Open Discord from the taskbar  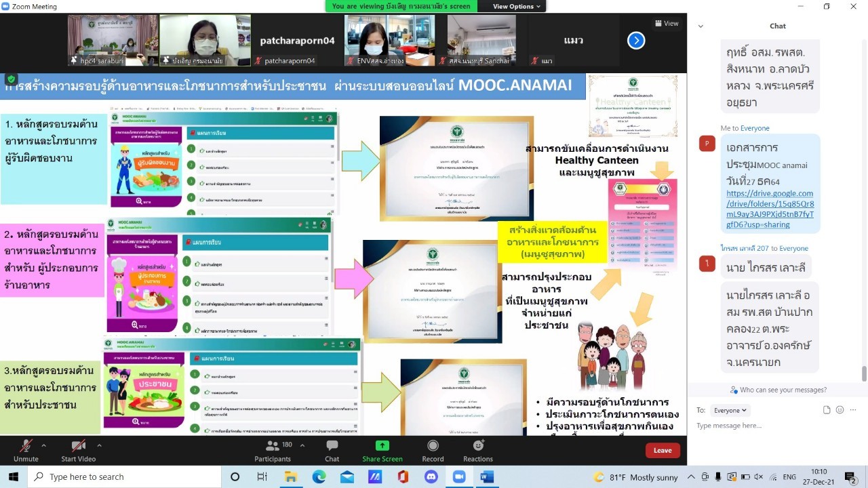pyautogui.click(x=431, y=477)
